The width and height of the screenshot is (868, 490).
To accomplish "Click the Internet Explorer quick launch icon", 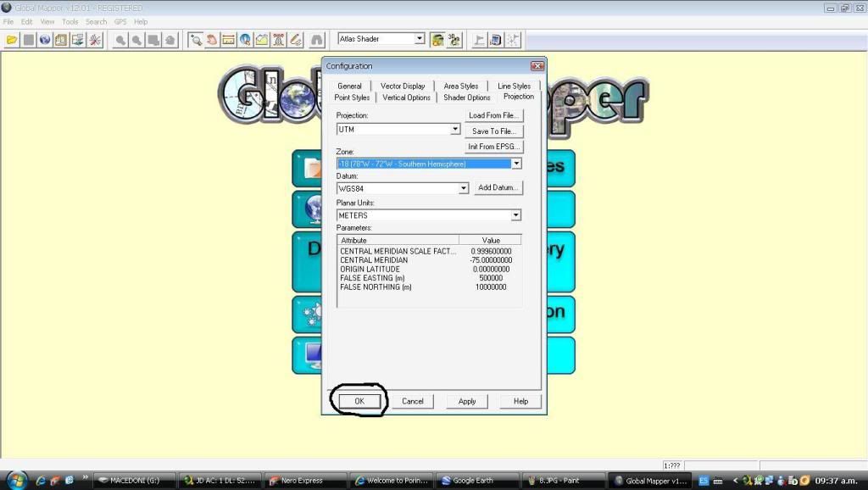I will [x=41, y=481].
